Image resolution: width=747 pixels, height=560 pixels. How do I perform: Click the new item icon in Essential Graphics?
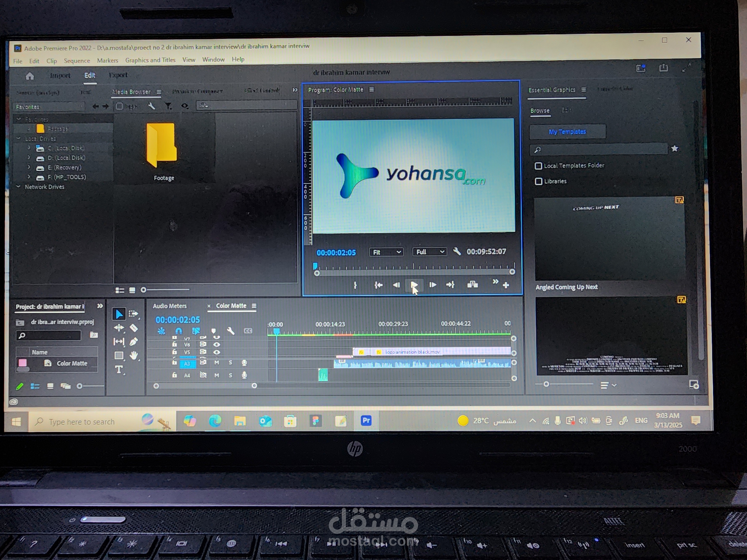click(694, 385)
